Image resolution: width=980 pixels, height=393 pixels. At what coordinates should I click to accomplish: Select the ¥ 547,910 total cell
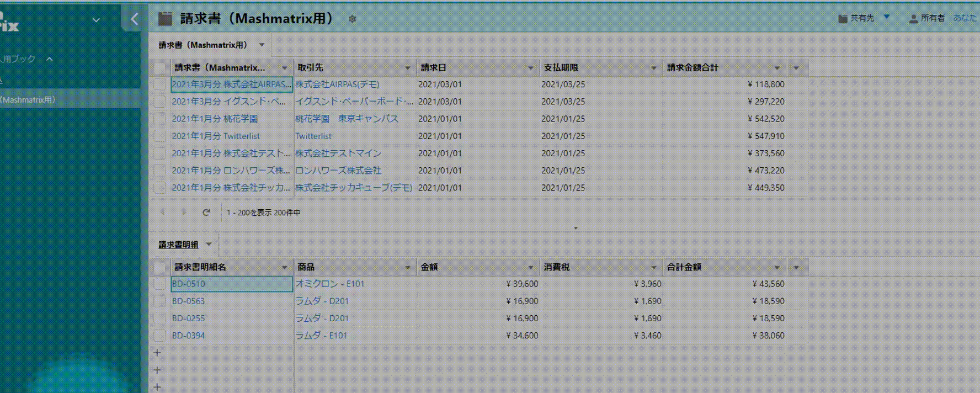(725, 136)
